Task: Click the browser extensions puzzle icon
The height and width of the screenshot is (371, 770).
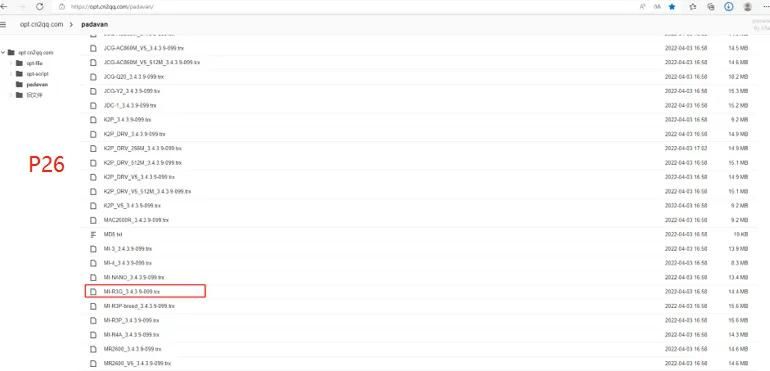Action: tap(692, 7)
